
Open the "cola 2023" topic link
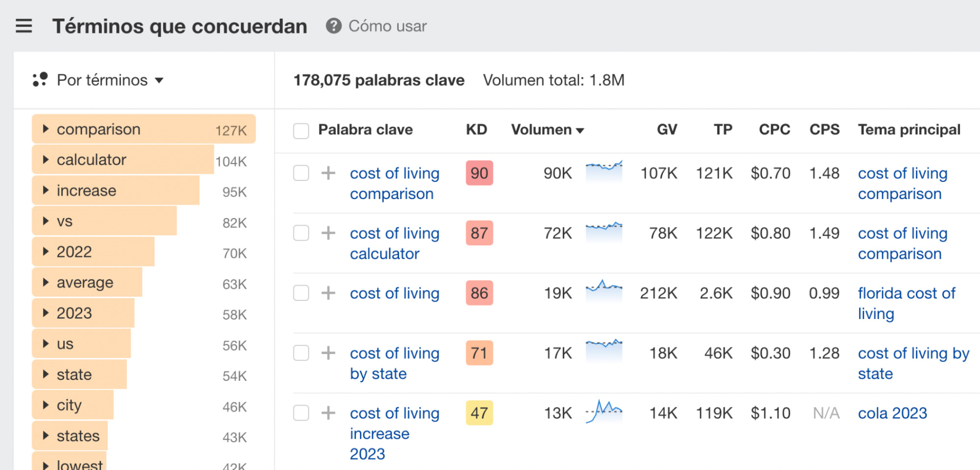(x=892, y=413)
